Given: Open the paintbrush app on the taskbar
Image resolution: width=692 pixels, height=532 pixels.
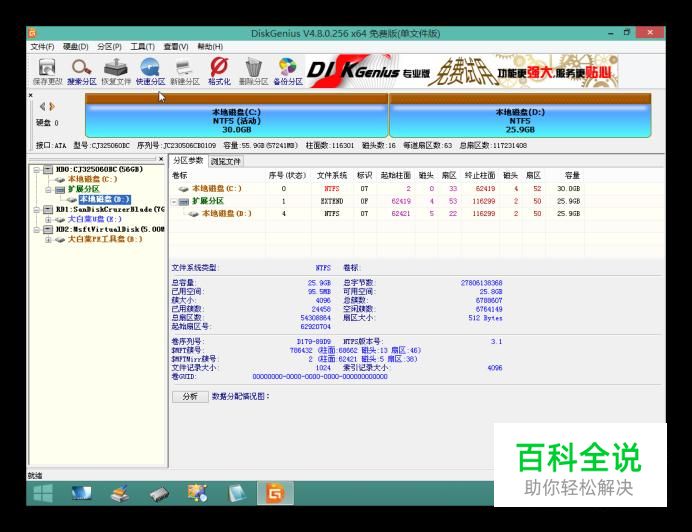Looking at the screenshot, I should (x=120, y=493).
